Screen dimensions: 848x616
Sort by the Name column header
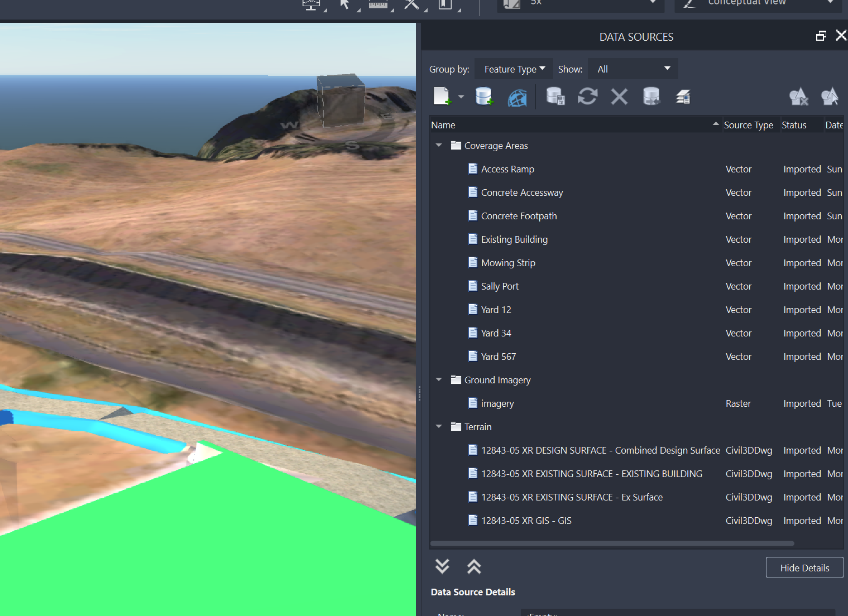[x=575, y=125]
